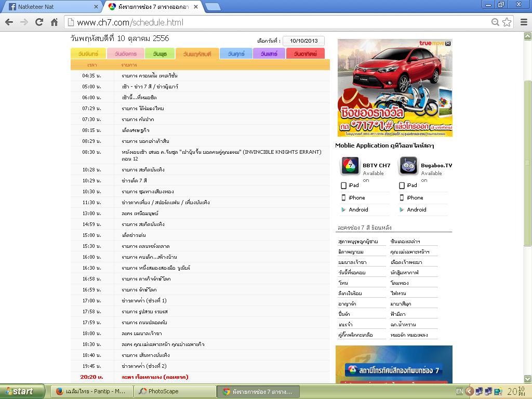Click the True Move H car advertisement

[395, 88]
